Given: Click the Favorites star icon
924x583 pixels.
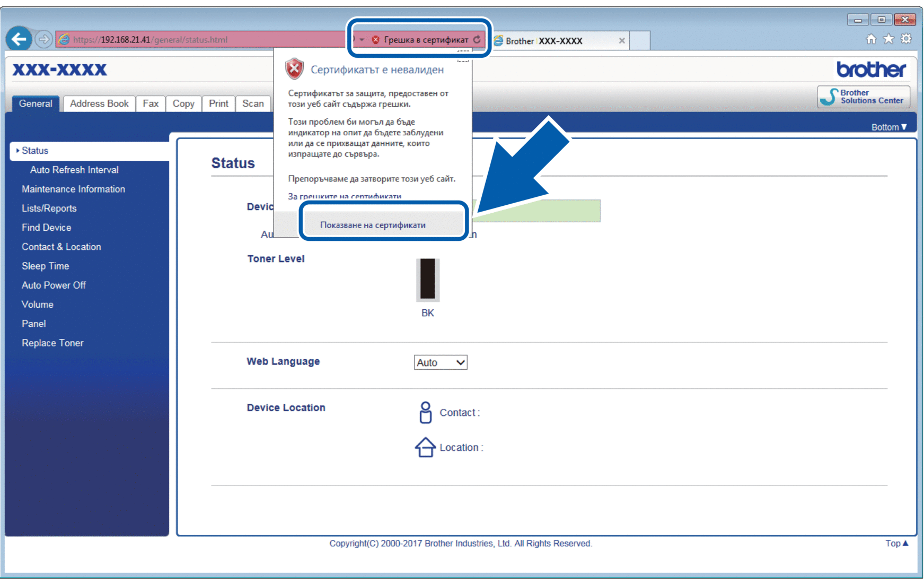Looking at the screenshot, I should [888, 39].
